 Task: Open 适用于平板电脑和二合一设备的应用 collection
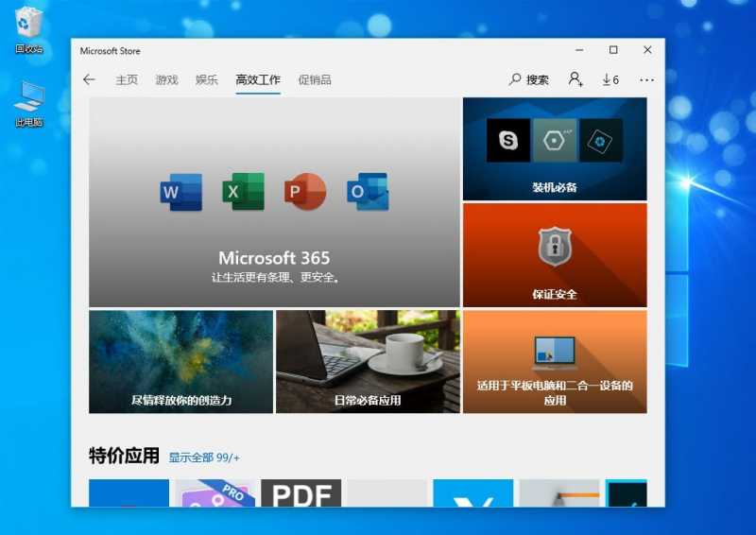tap(555, 362)
